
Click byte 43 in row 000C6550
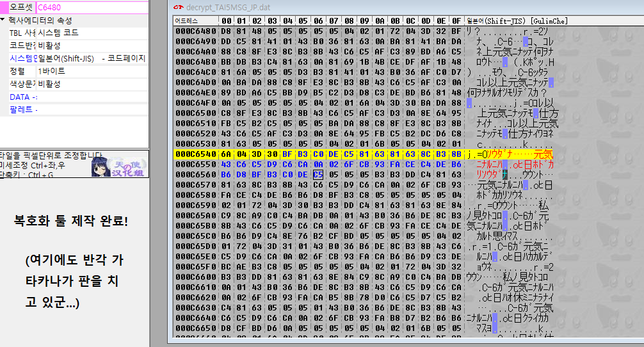click(x=227, y=165)
